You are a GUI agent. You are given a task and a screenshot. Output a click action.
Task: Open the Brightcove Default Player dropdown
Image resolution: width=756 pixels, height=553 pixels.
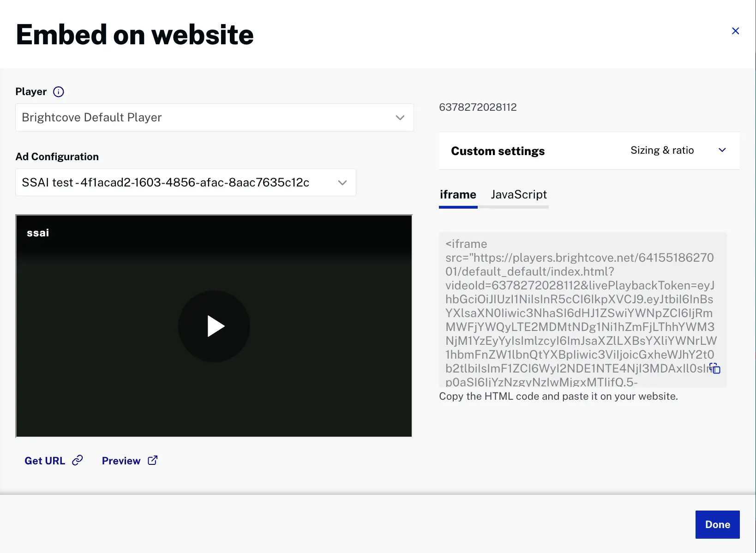(214, 117)
